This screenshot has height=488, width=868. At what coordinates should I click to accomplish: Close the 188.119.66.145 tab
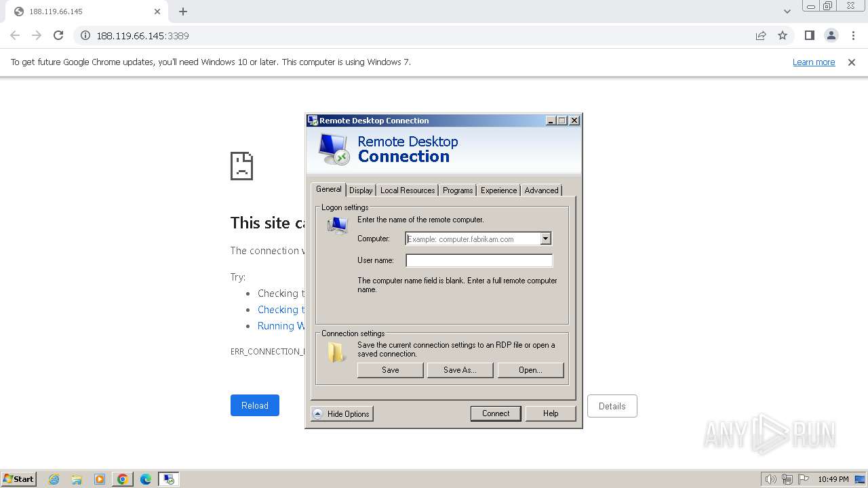pos(157,12)
